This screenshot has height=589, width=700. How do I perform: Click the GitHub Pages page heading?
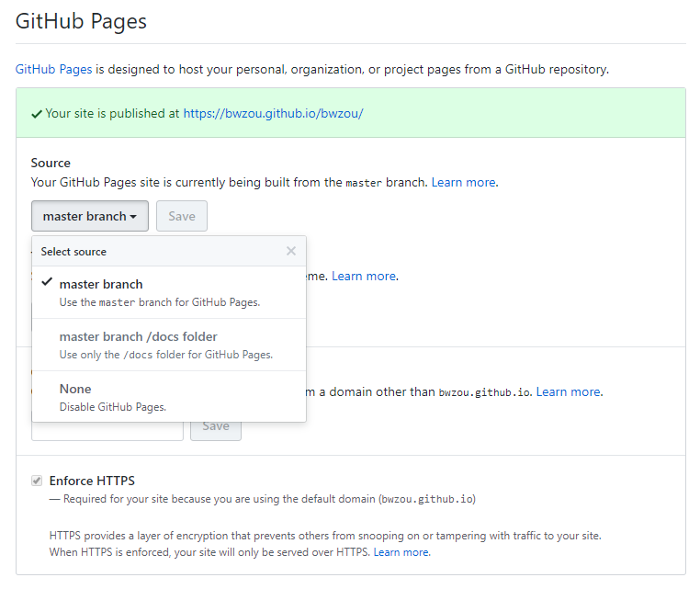pos(81,21)
